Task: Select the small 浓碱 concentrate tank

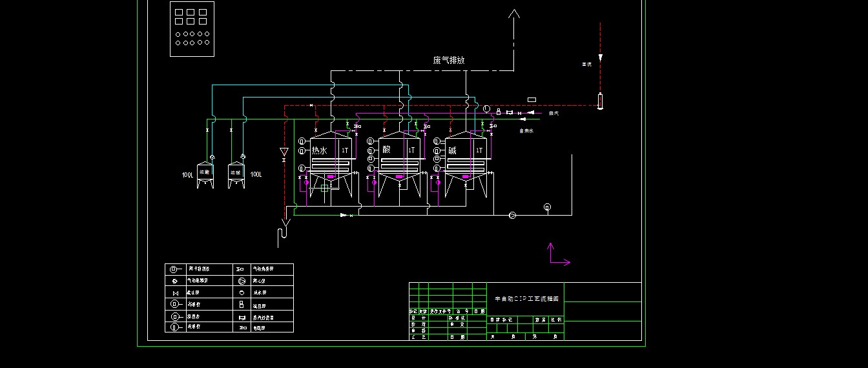Action: pyautogui.click(x=236, y=174)
